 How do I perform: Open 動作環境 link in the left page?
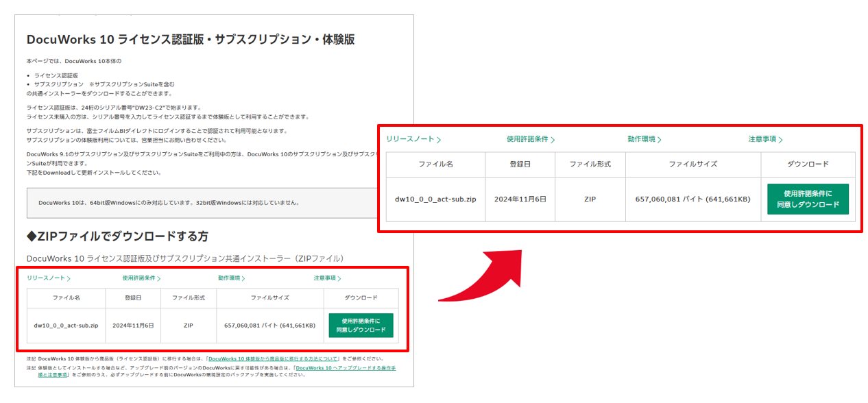coord(232,278)
